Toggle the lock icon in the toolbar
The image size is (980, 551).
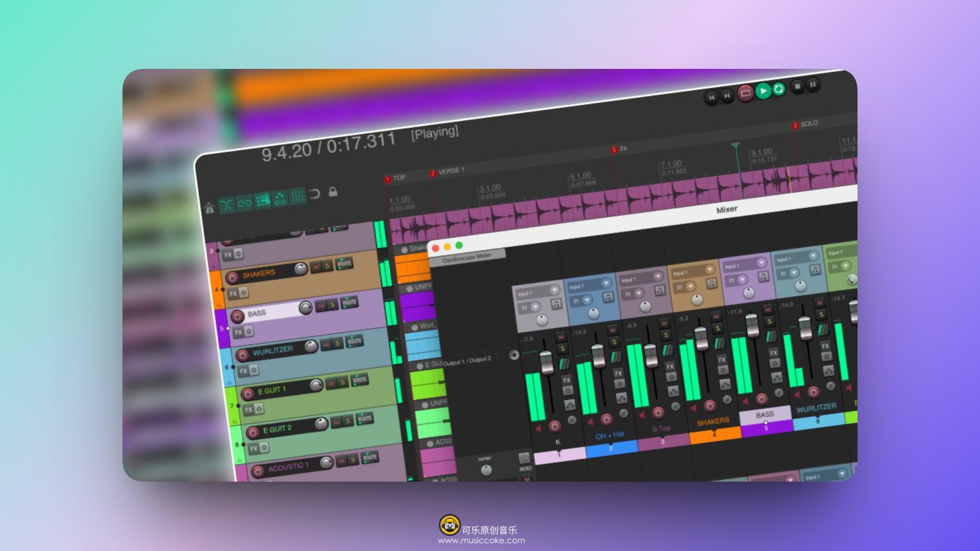point(333,192)
